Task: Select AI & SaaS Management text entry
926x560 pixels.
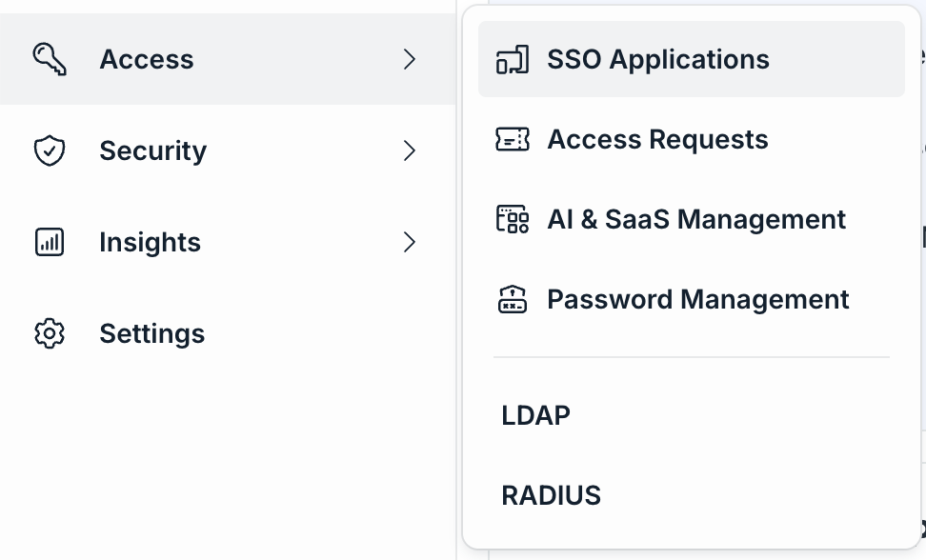Action: [695, 219]
